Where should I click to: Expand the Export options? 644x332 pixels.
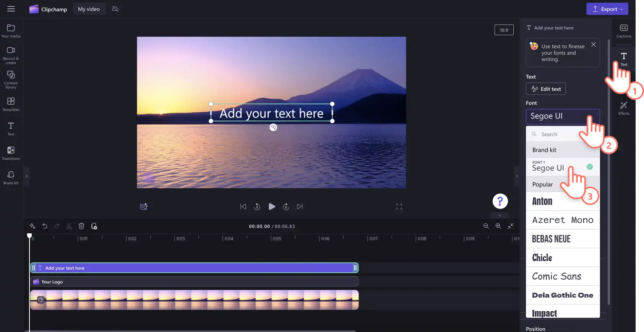[607, 9]
